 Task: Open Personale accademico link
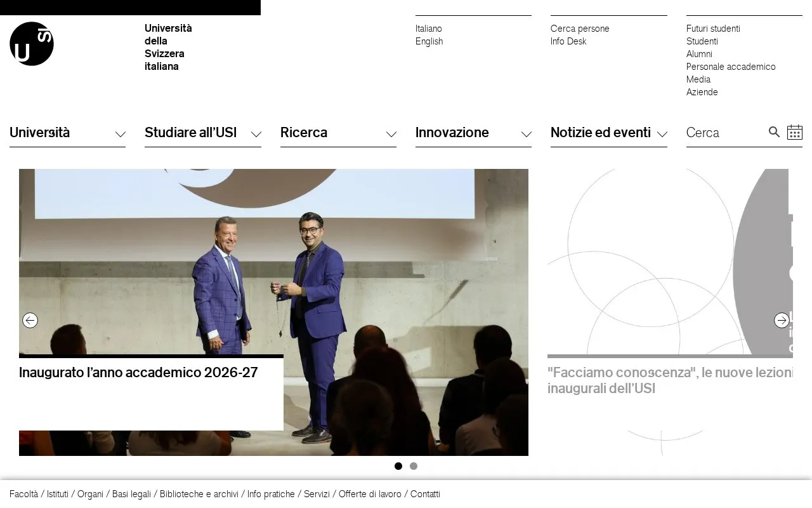[x=731, y=67]
